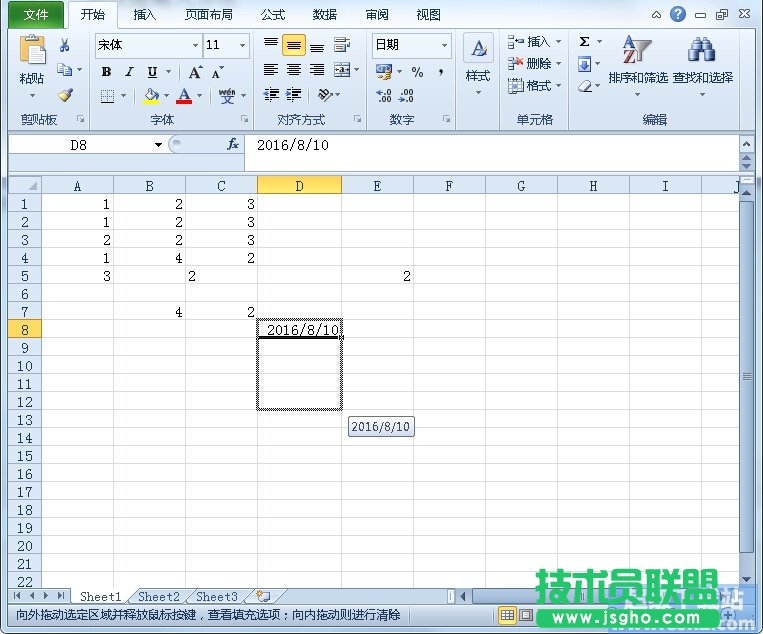763x634 pixels.
Task: Toggle middle vertical alignment button
Action: [294, 46]
